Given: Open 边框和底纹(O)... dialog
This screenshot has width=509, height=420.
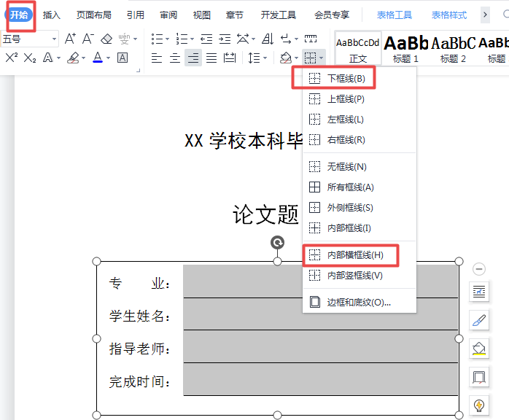Looking at the screenshot, I should click(x=360, y=302).
